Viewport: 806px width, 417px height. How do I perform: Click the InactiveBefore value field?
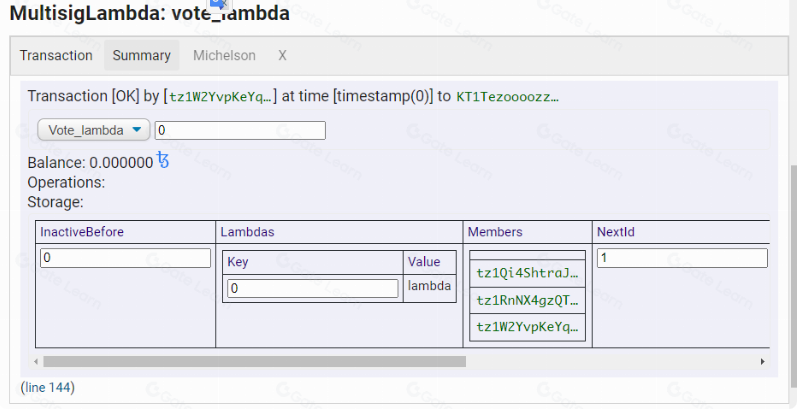pyautogui.click(x=126, y=258)
